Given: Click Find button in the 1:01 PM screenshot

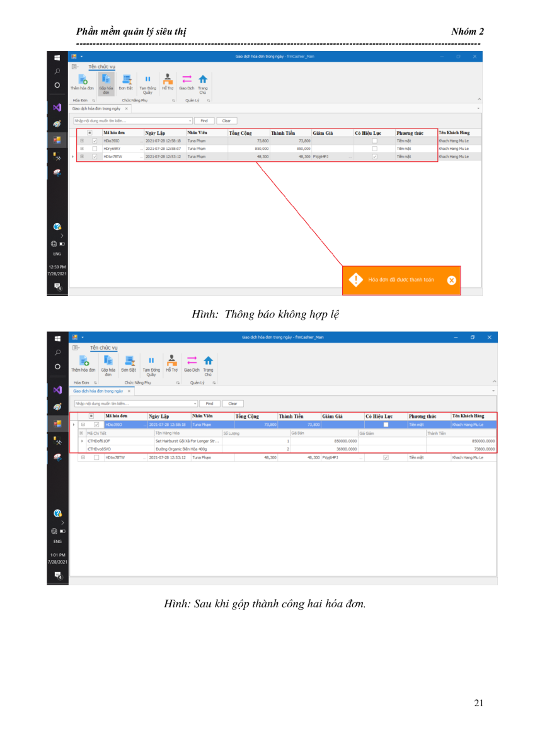Looking at the screenshot, I should tap(210, 403).
